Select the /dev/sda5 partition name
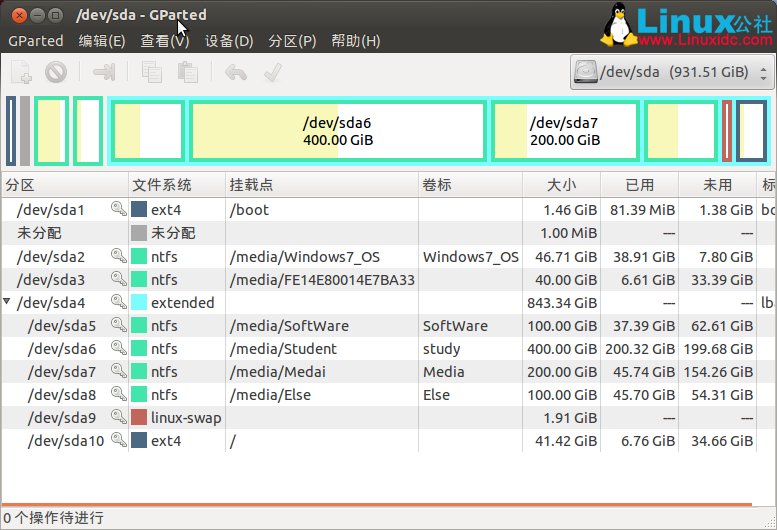Viewport: 777px width, 530px height. [x=61, y=325]
